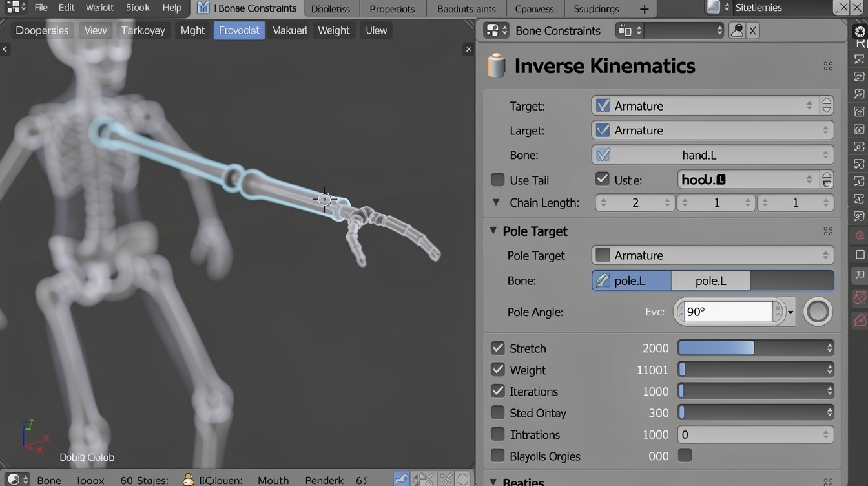
Task: Click the pin icon beside the close X
Action: pyautogui.click(x=737, y=30)
